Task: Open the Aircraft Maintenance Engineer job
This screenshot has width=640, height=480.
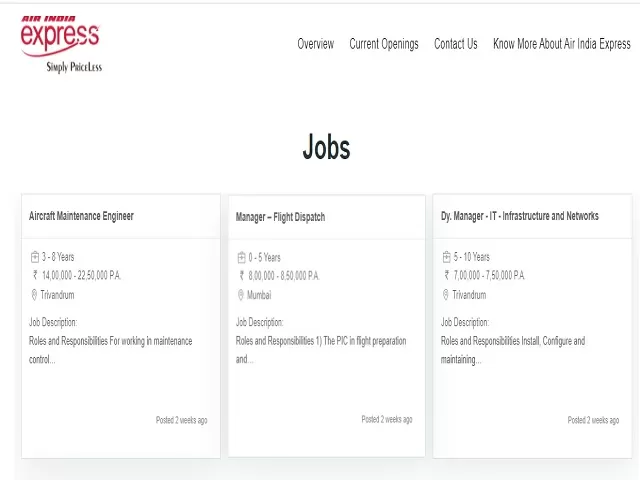Action: click(81, 216)
